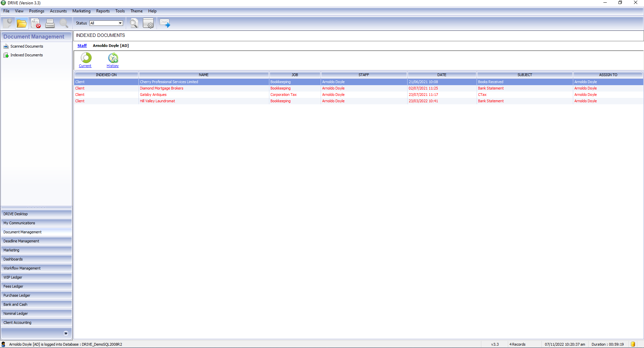Click the Current link label
Viewport: 644px width, 348px height.
coord(85,66)
